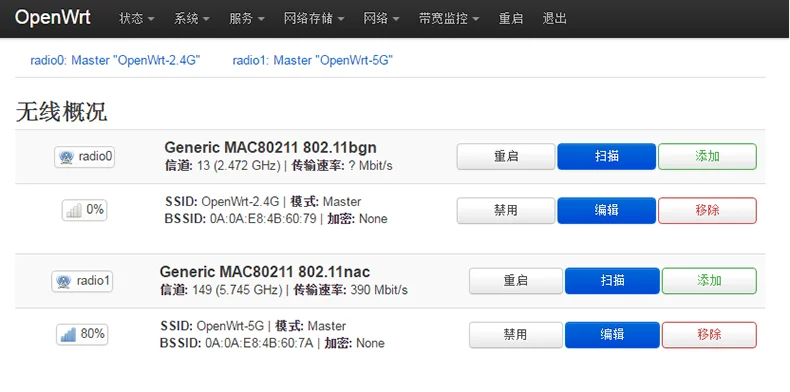The image size is (790, 392).
Task: Click 禁用 for OpenWrt-5G network
Action: point(516,335)
